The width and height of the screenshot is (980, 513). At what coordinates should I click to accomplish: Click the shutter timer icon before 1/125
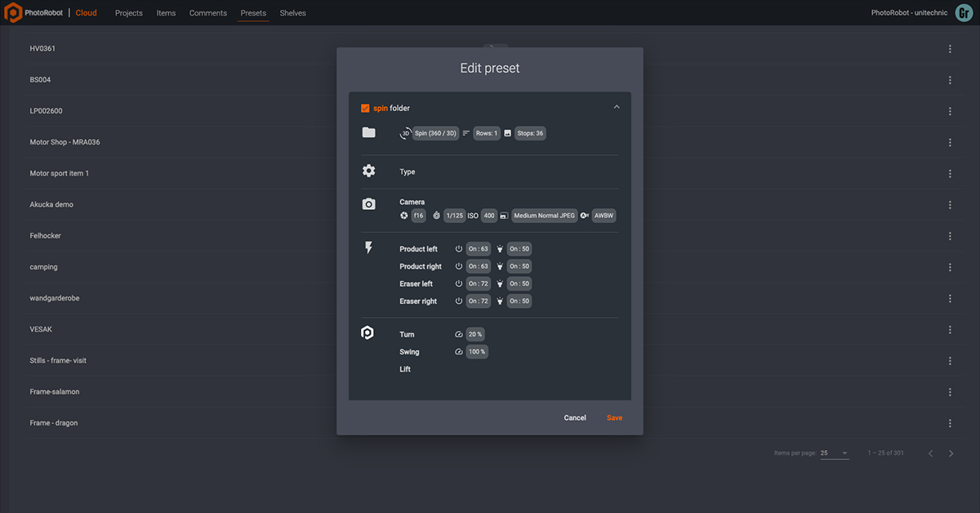click(437, 216)
